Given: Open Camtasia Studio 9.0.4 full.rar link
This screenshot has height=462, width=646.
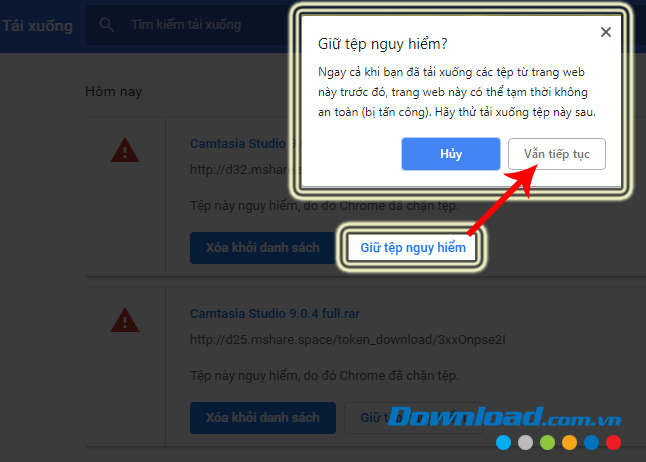Looking at the screenshot, I should pos(275,314).
